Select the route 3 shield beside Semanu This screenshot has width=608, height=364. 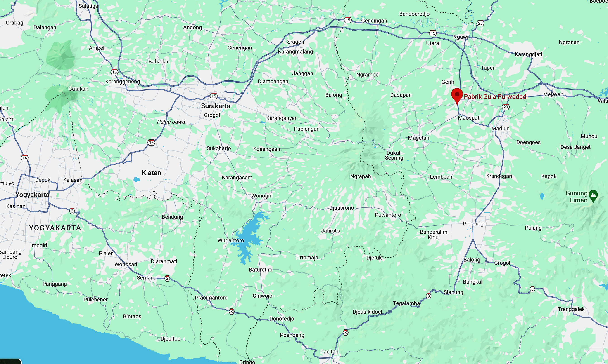coord(167,278)
